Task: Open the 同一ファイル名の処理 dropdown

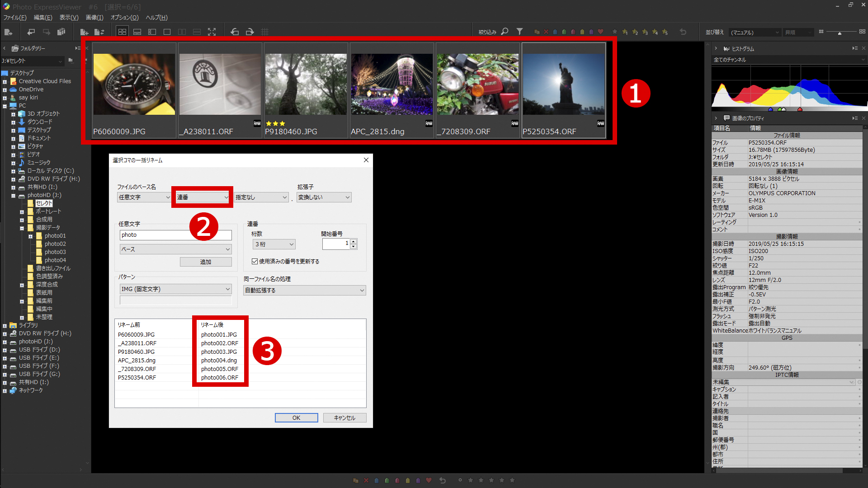Action: click(x=304, y=291)
